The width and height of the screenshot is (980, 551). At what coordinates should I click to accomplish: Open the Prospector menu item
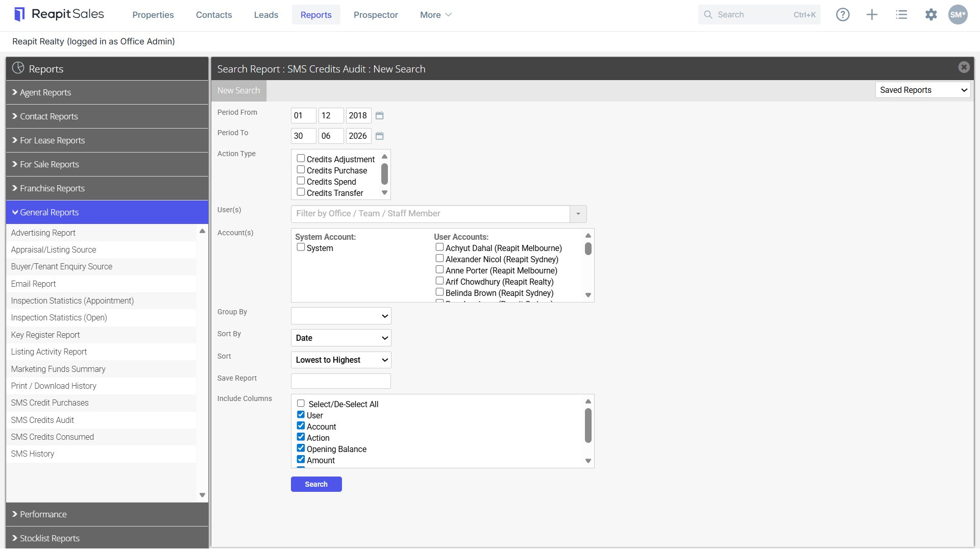[x=376, y=15]
